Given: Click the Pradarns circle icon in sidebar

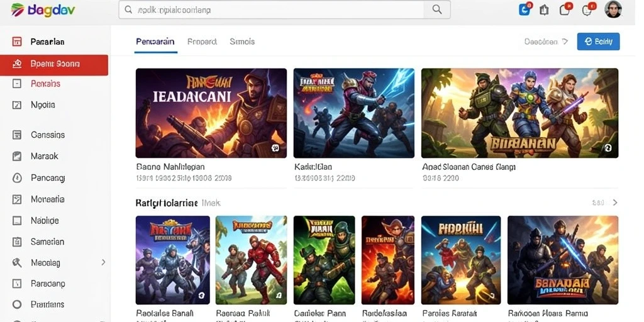Looking at the screenshot, I should point(17,304).
